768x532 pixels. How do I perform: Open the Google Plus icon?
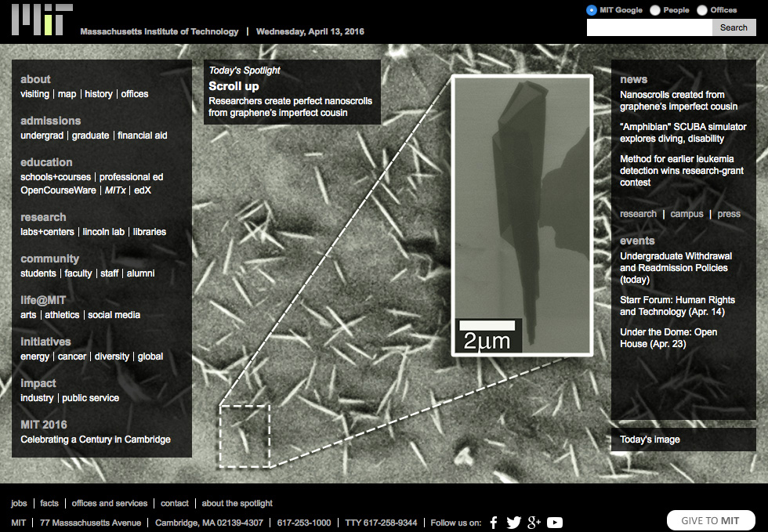click(534, 523)
